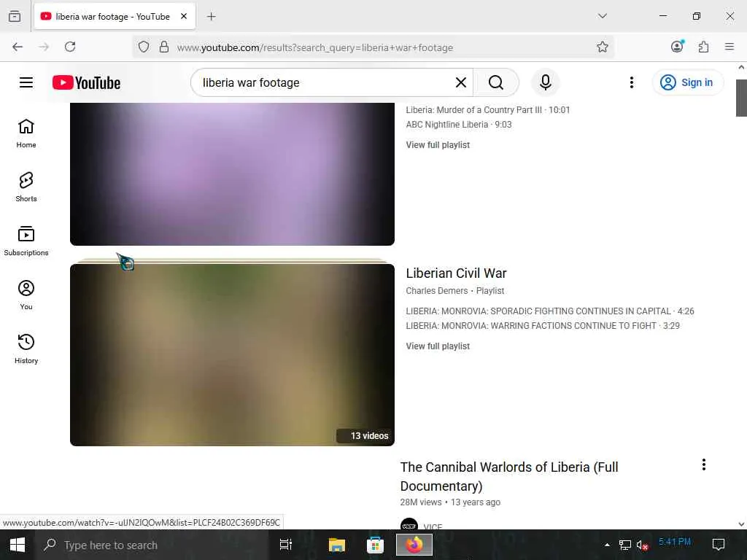Viewport: 747px width, 560px height.
Task: View full playlist under Liberian Civil War
Action: point(438,346)
